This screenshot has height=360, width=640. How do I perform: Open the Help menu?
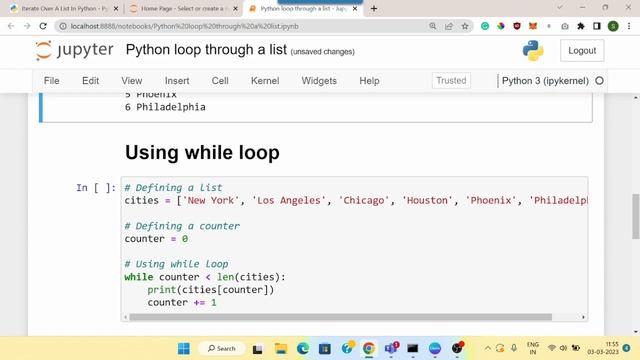(x=369, y=81)
